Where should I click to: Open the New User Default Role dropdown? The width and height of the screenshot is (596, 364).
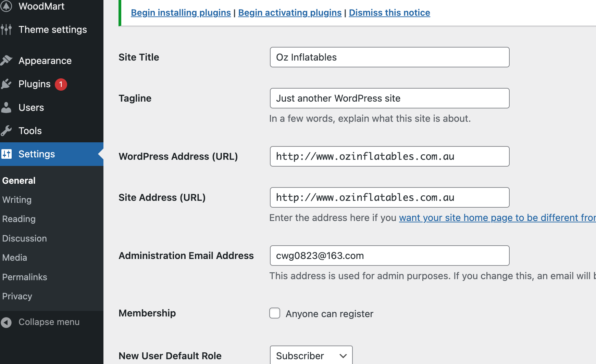pyautogui.click(x=311, y=356)
